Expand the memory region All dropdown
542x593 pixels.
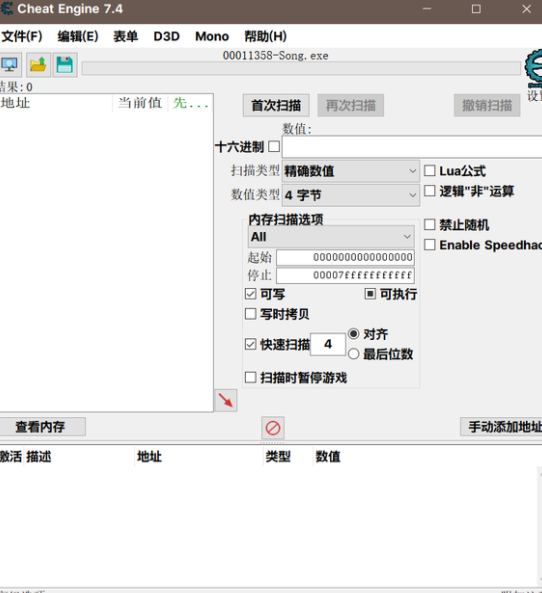pos(331,237)
